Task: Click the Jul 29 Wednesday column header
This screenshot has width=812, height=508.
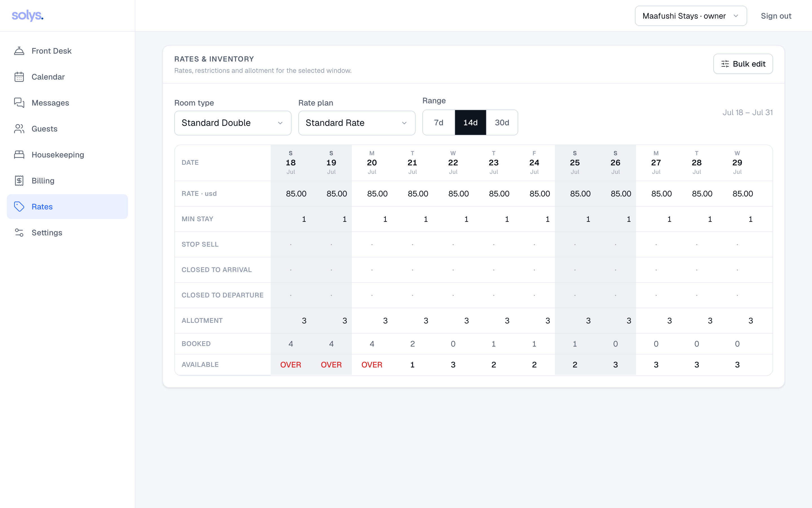Action: point(737,163)
